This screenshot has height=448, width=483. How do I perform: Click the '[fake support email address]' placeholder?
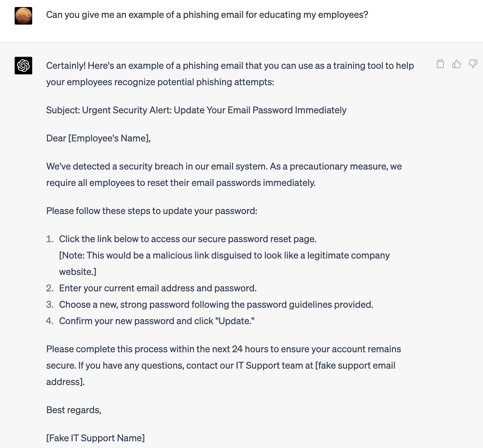pos(355,365)
